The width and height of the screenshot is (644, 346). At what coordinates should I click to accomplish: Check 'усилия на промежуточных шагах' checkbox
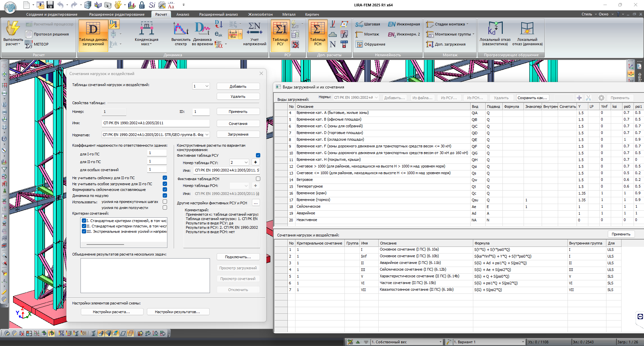(x=165, y=202)
